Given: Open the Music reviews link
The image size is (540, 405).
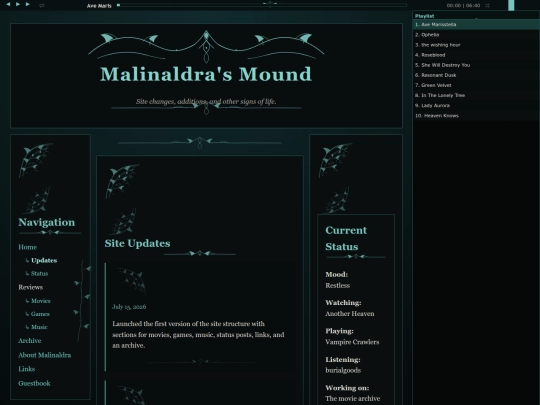Looking at the screenshot, I should [x=39, y=327].
